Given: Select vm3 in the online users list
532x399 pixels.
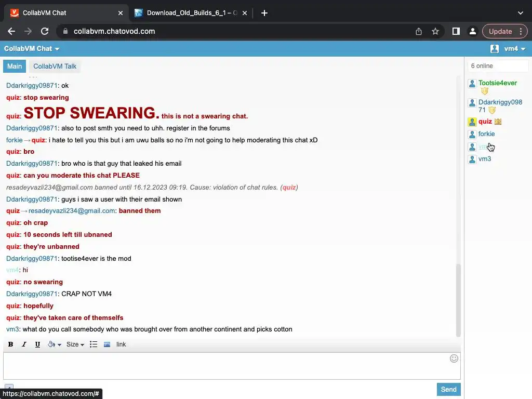Looking at the screenshot, I should coord(485,159).
